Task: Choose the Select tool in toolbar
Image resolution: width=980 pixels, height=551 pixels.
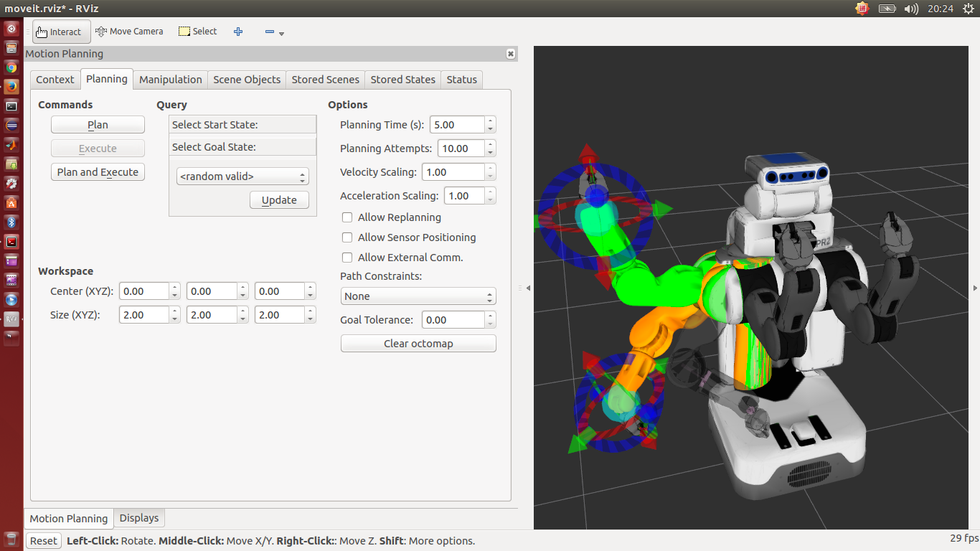Action: tap(197, 32)
